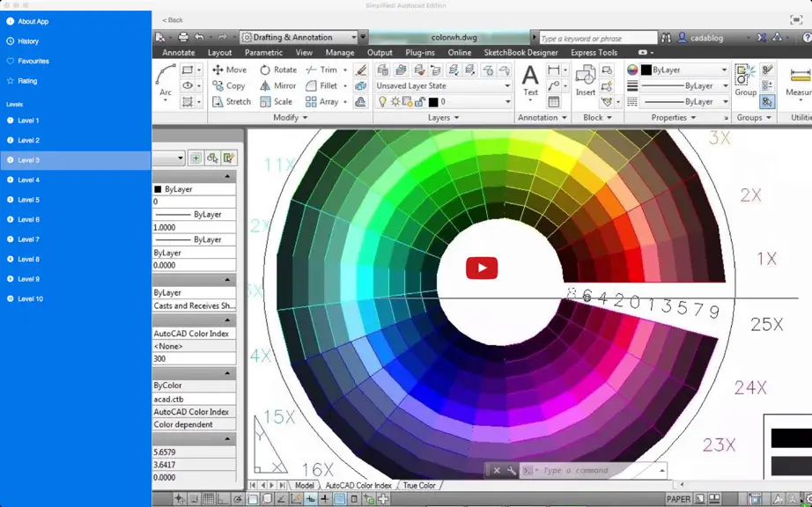Click the black layer color swatch

[x=433, y=102]
